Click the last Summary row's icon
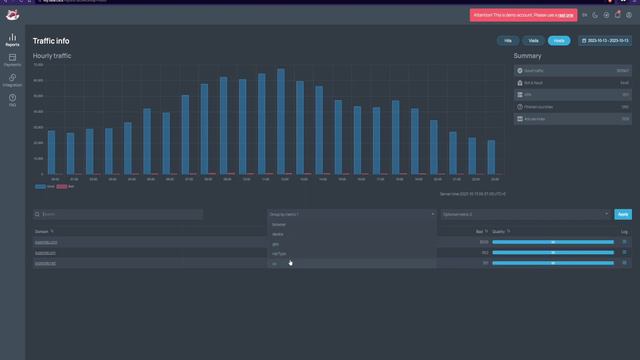Image resolution: width=640 pixels, height=360 pixels. click(520, 119)
